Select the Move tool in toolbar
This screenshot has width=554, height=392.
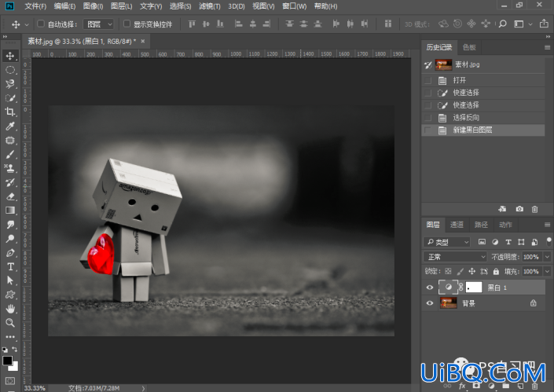pyautogui.click(x=10, y=56)
